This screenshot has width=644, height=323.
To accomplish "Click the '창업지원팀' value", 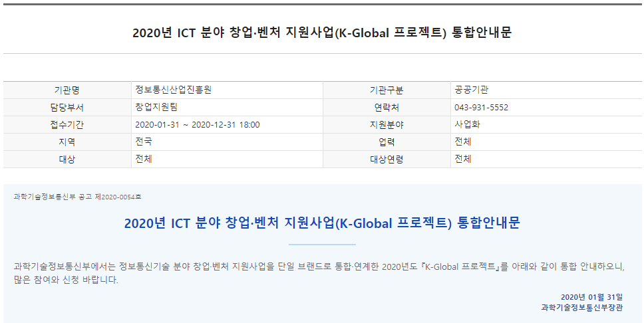I will coord(156,107).
